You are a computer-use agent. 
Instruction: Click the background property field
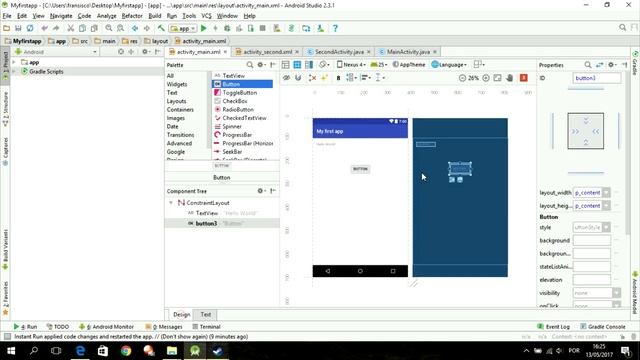point(591,240)
